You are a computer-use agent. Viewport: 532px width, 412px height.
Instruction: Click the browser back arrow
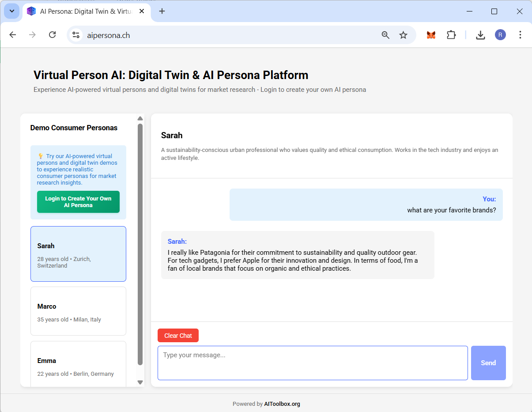[13, 35]
